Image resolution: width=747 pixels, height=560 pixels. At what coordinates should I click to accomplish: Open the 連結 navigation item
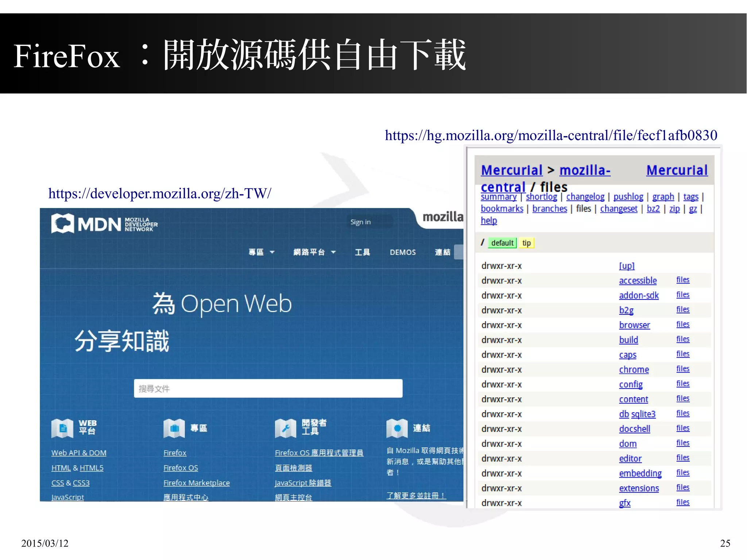(442, 252)
